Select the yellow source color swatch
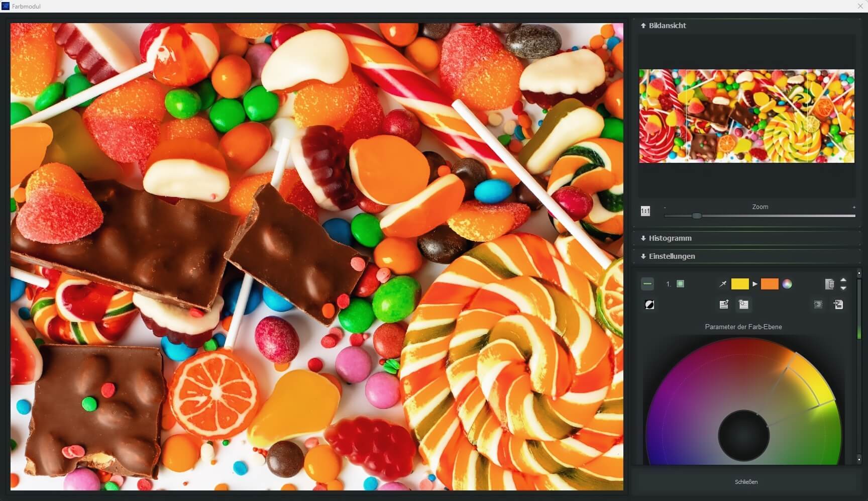Screen dimensions: 868x501 pyautogui.click(x=740, y=284)
